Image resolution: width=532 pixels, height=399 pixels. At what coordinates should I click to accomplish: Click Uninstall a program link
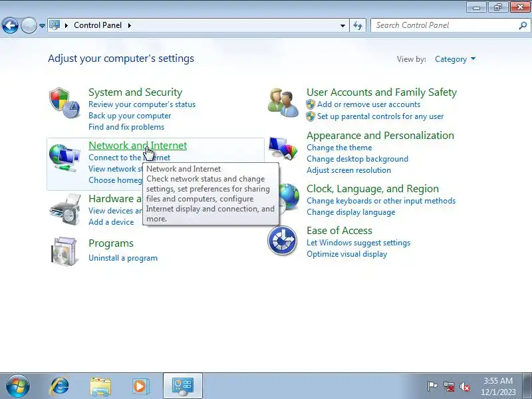pos(123,258)
